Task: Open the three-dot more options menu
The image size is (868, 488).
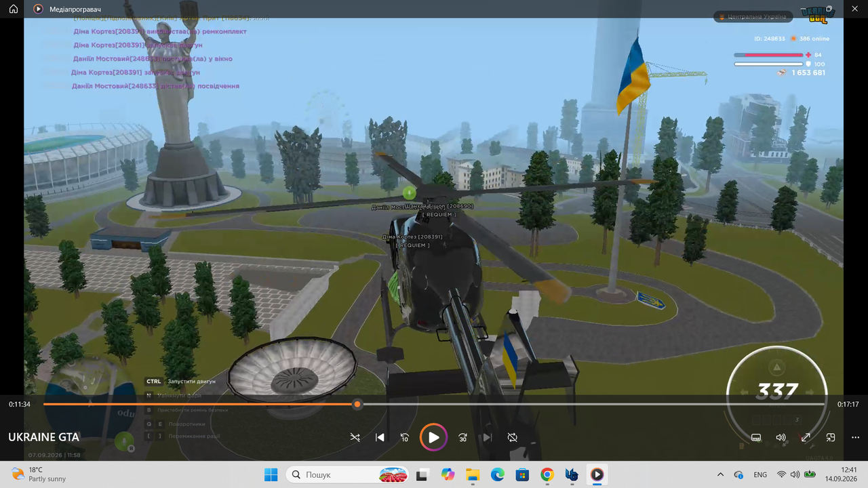Action: pos(855,438)
